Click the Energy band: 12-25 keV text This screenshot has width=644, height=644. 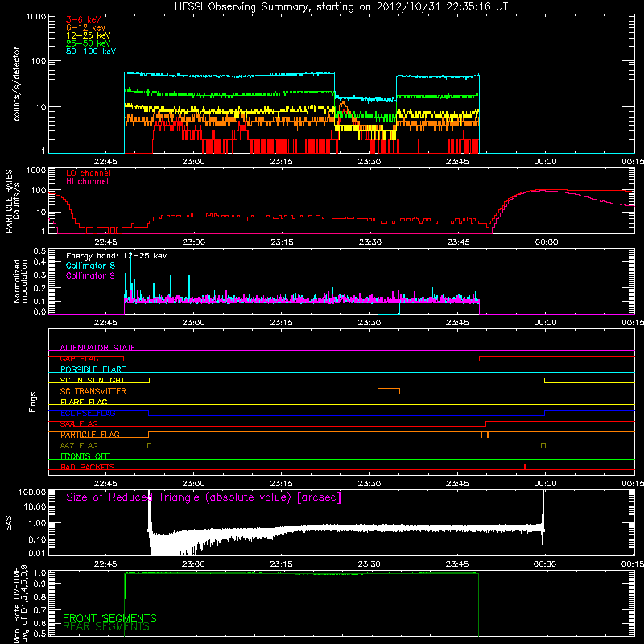(117, 256)
